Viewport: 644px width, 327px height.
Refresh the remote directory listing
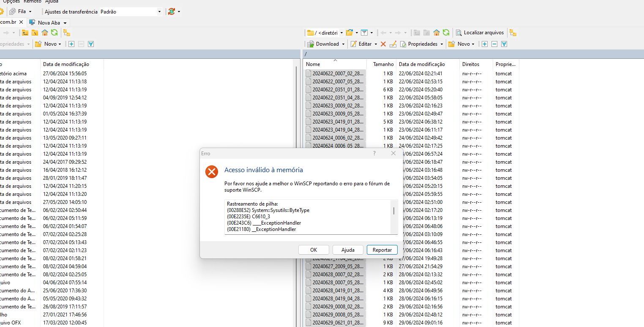coord(445,33)
